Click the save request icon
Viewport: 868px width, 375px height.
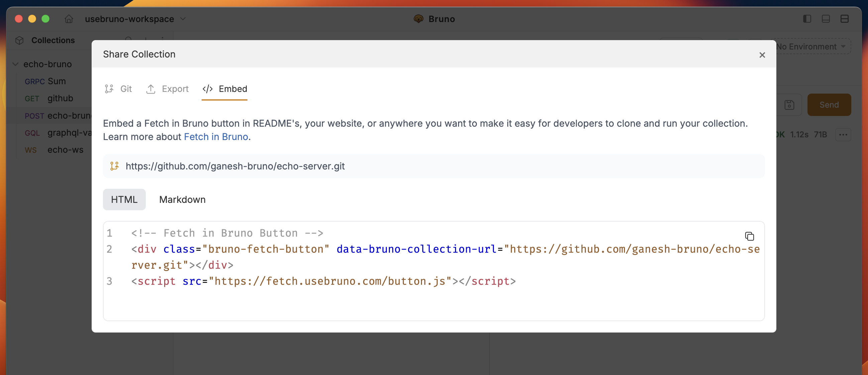click(x=789, y=105)
